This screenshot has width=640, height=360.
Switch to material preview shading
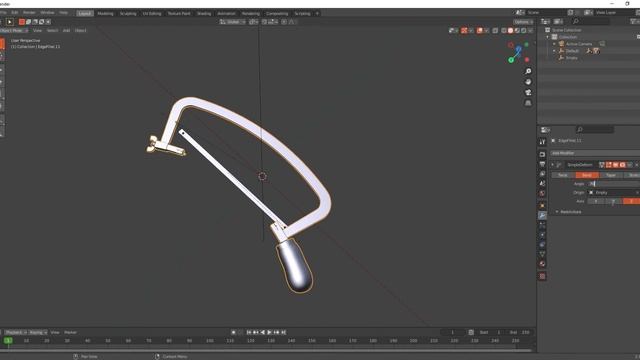pyautogui.click(x=517, y=31)
